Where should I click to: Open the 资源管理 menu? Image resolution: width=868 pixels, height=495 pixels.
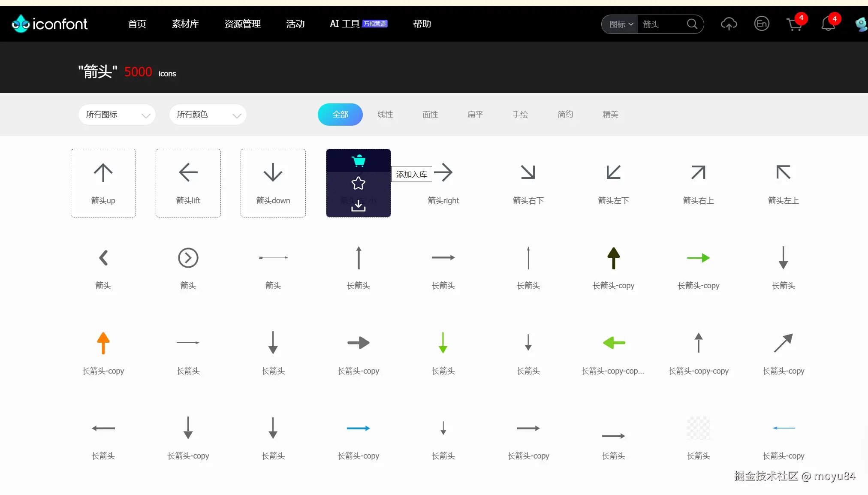243,24
